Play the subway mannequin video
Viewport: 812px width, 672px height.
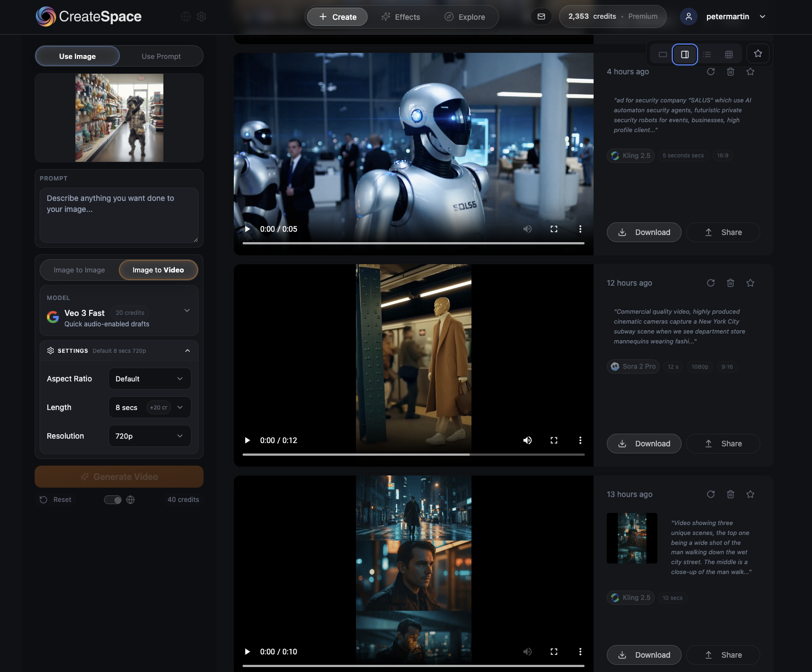(x=248, y=440)
